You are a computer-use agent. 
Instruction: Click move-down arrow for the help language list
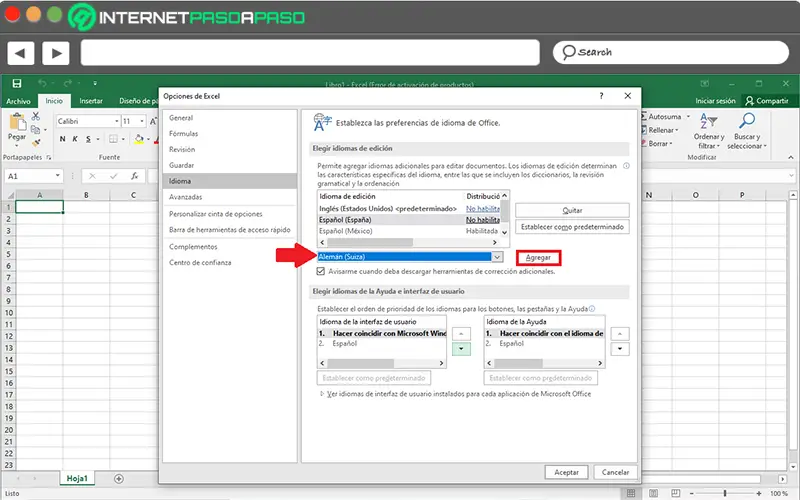[620, 349]
